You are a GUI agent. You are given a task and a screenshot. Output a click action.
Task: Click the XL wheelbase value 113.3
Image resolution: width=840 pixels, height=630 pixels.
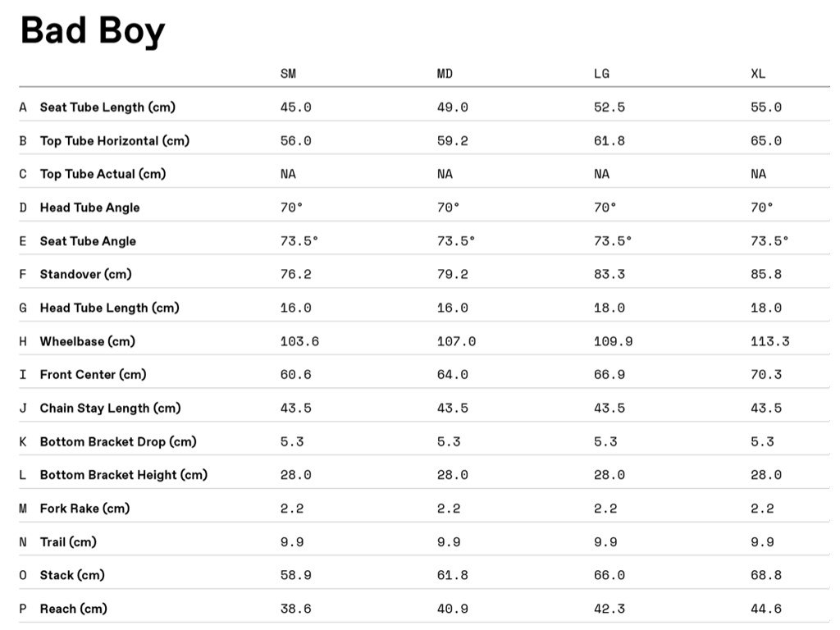coord(769,341)
